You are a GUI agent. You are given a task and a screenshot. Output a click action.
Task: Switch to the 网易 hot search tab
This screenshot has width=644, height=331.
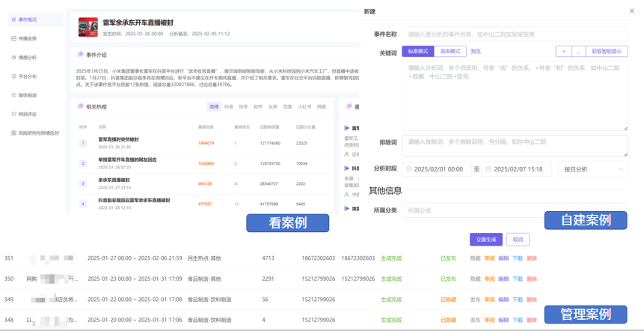pos(321,106)
